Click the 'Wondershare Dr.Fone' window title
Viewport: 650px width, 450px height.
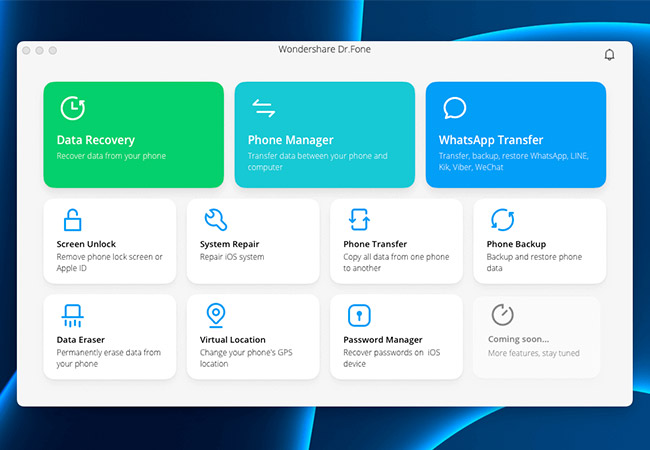pos(325,49)
